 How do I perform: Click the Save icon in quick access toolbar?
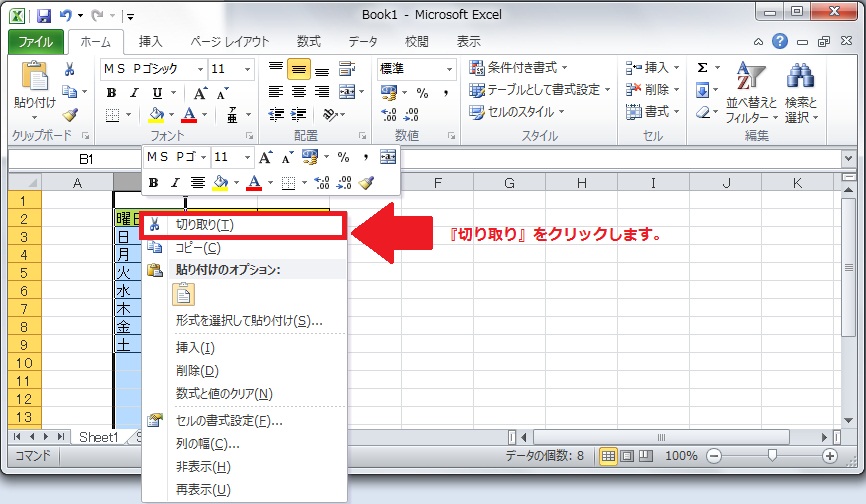[44, 15]
